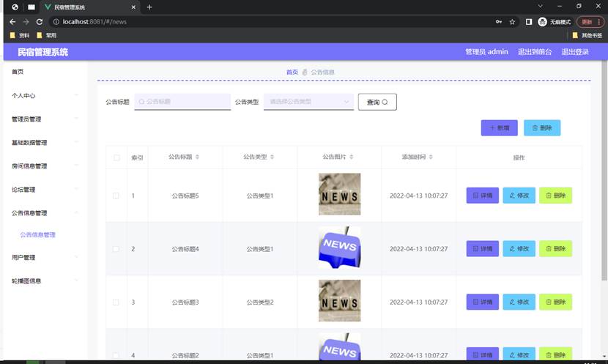Click 删除 for 公告标题2

tap(555, 354)
